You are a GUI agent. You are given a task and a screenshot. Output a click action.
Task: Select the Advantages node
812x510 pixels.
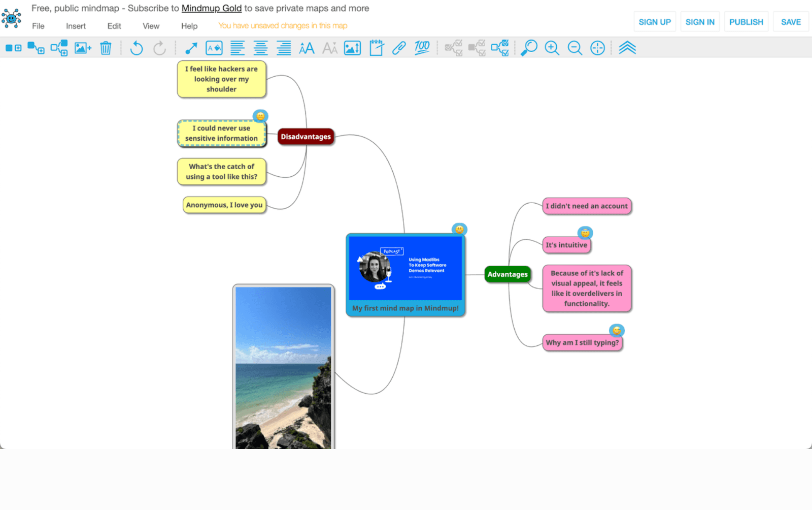click(x=507, y=274)
